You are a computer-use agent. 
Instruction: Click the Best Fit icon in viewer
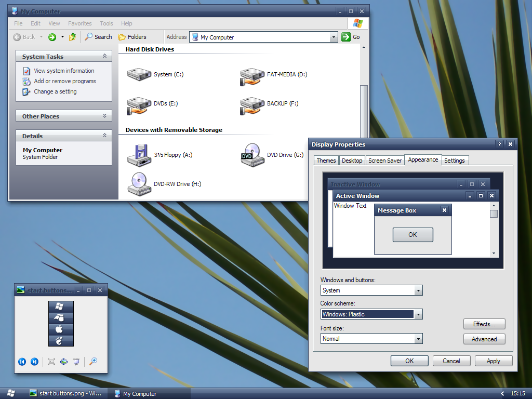[x=51, y=362]
